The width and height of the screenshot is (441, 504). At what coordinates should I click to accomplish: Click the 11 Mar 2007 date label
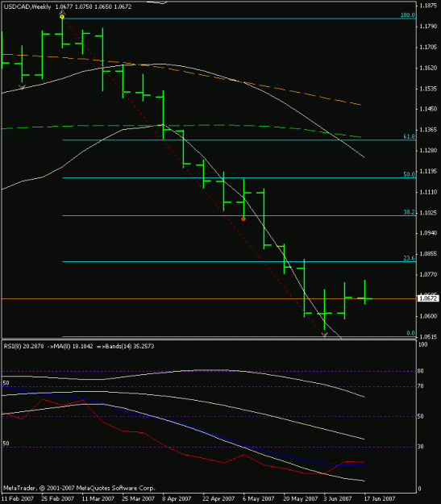click(98, 498)
